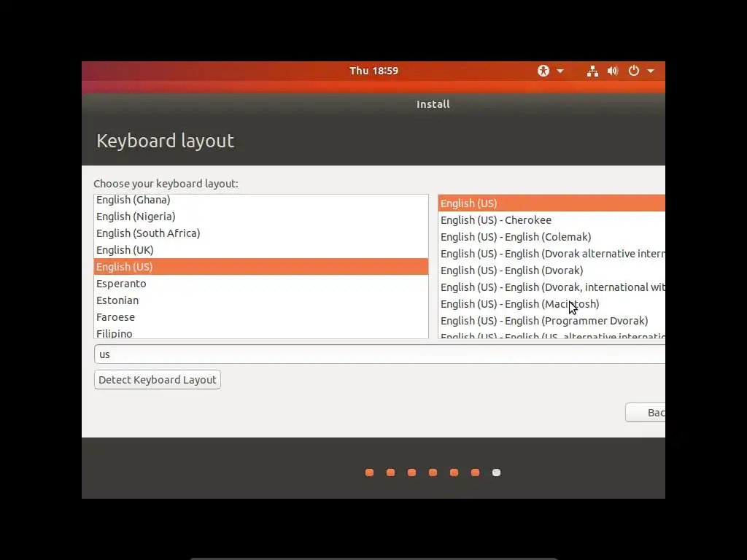Open the volume speaker icon

coord(613,71)
